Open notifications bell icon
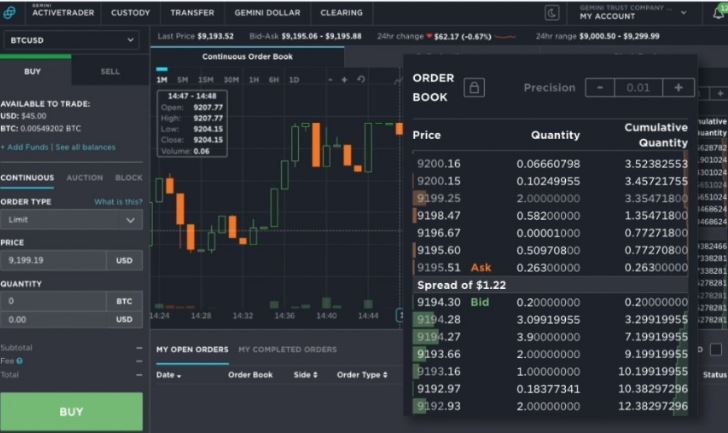 (719, 13)
